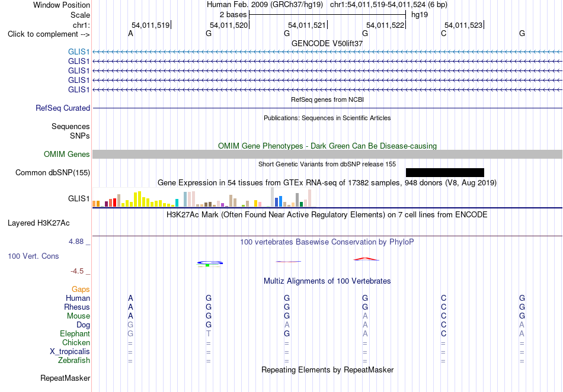Click the X_tropicalis species label
The height and width of the screenshot is (392, 563).
coord(70,352)
